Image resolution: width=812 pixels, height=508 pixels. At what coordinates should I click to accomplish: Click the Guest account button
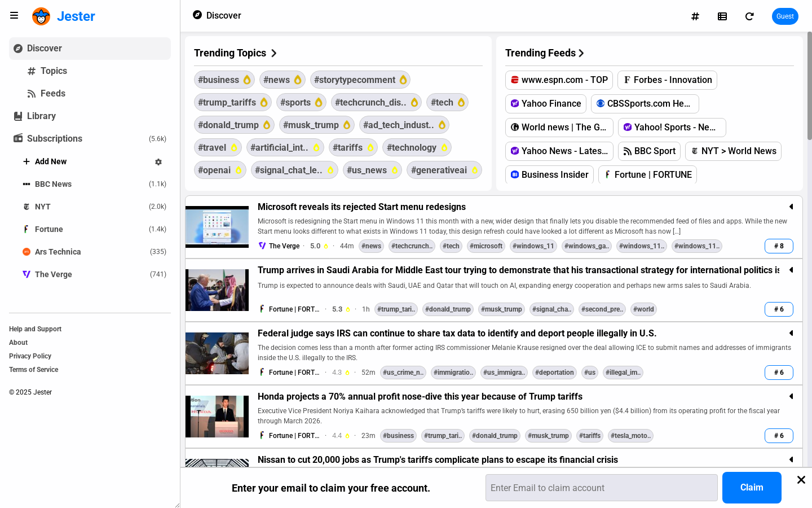[785, 16]
